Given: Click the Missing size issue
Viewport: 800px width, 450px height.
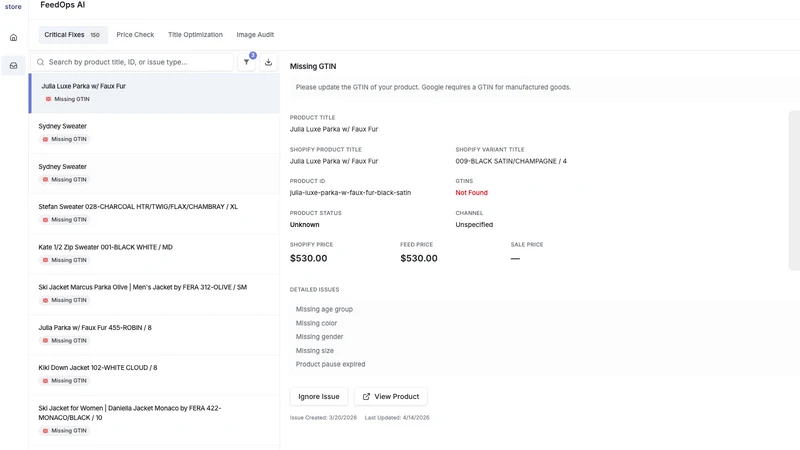Looking at the screenshot, I should coord(315,351).
